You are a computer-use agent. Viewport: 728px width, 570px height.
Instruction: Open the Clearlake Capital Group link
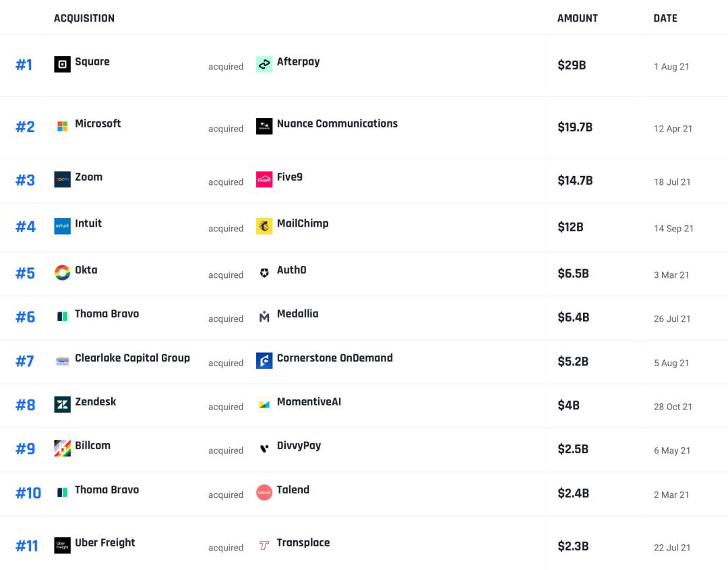pos(132,358)
